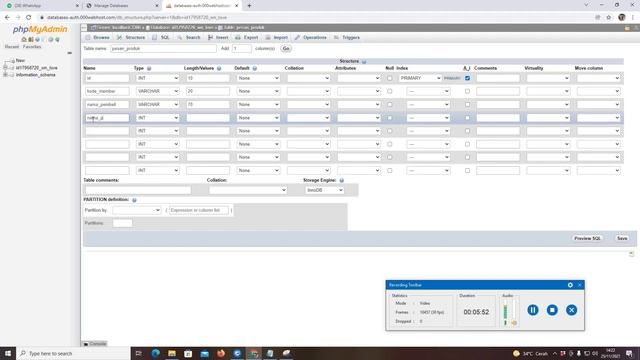This screenshot has height=360, width=640.
Task: Click Length/Values field for fourth row
Action: (x=208, y=118)
